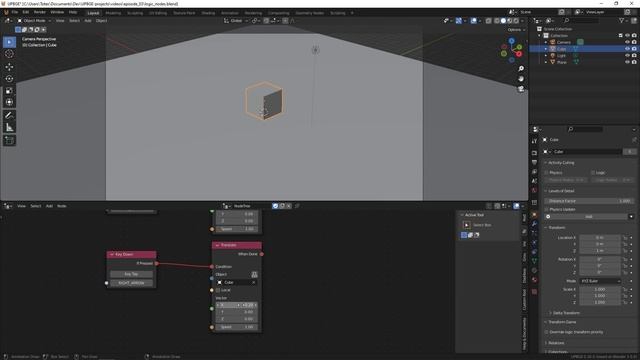
Task: Collapse the Transform panel in properties
Action: point(546,227)
